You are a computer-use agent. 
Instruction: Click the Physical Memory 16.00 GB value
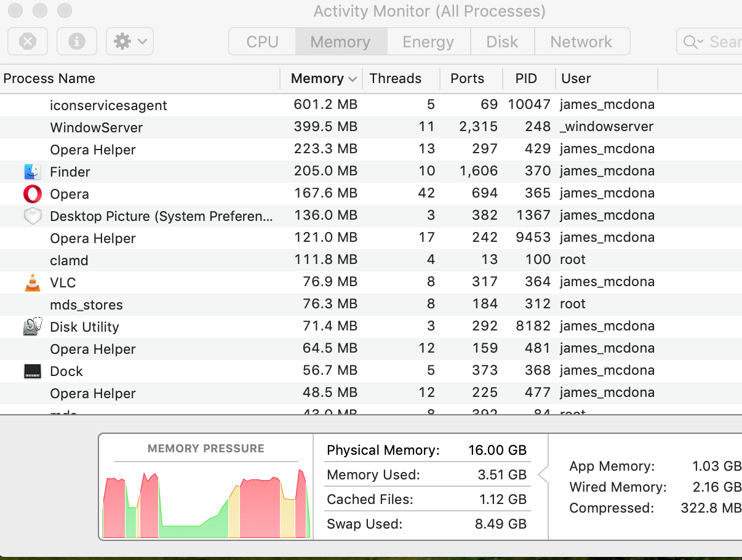point(497,450)
